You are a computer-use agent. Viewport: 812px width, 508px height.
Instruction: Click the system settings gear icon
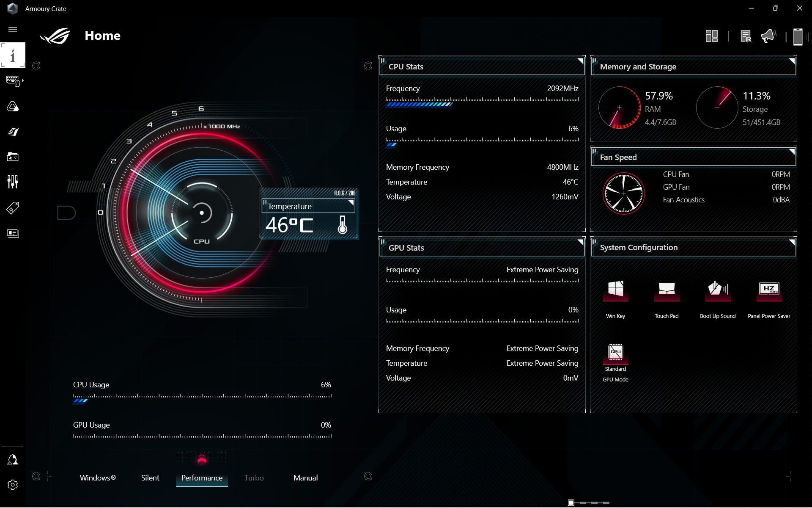(x=13, y=485)
